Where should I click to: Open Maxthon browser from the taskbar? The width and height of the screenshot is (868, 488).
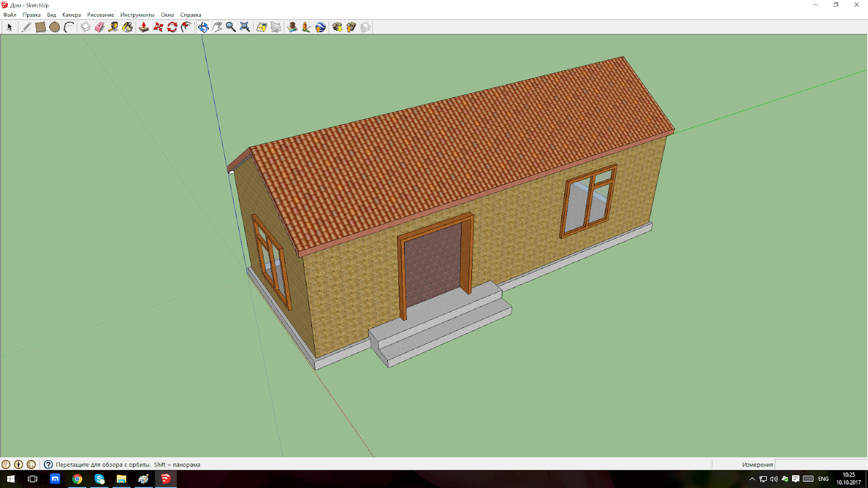55,479
